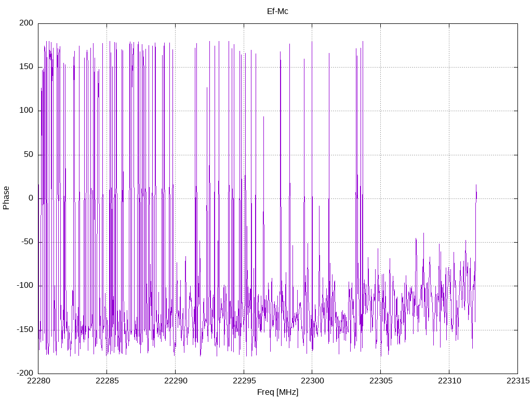Screen dimensions: 532x399
Task: Click the x-axis tick label 22290
Action: pos(176,381)
